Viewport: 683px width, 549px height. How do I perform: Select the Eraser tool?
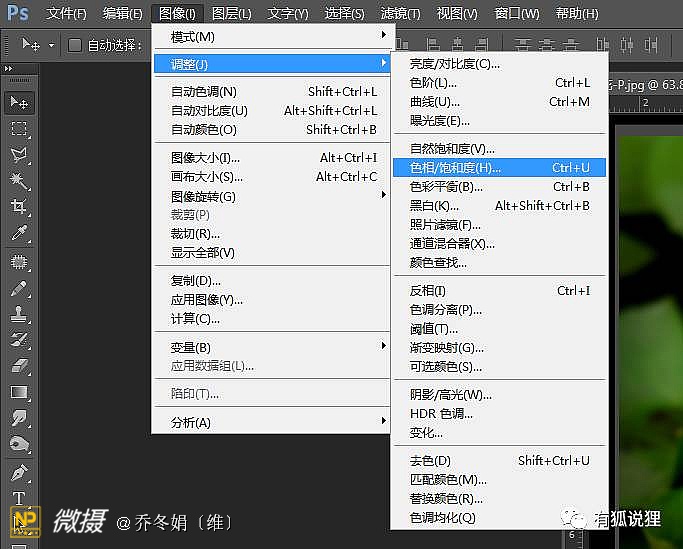[19, 366]
